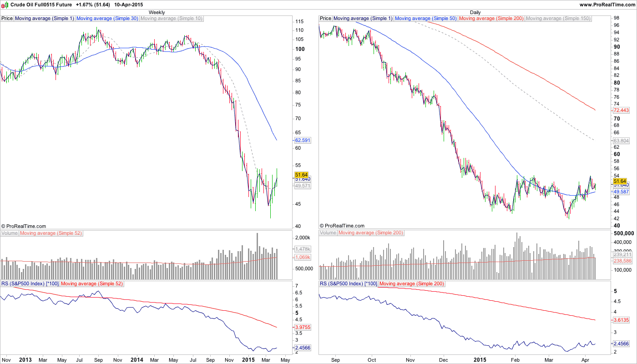Click the Weekly chart heading
This screenshot has width=637, height=364.
[157, 12]
